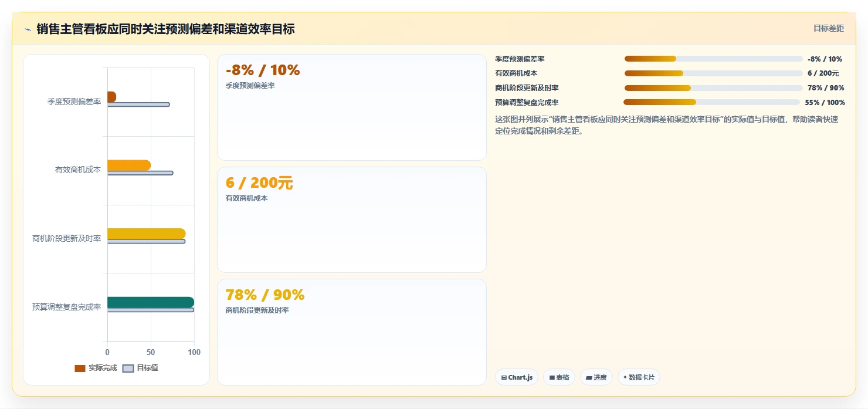The width and height of the screenshot is (868, 409).
Task: Click the Chart.js tag chip
Action: point(517,377)
